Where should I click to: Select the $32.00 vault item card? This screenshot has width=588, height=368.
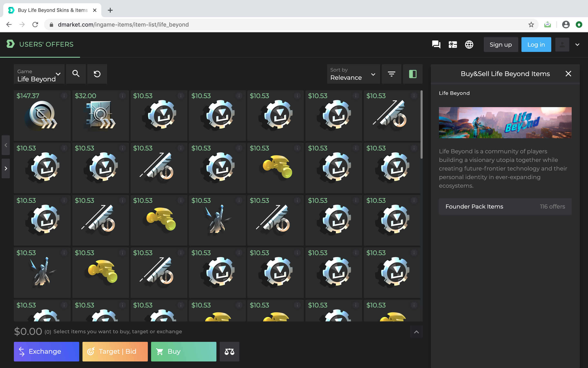(x=100, y=116)
